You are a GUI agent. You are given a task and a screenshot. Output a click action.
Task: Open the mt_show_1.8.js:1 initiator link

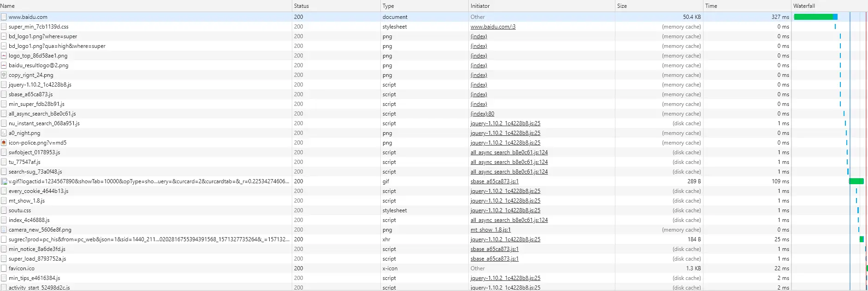click(490, 230)
